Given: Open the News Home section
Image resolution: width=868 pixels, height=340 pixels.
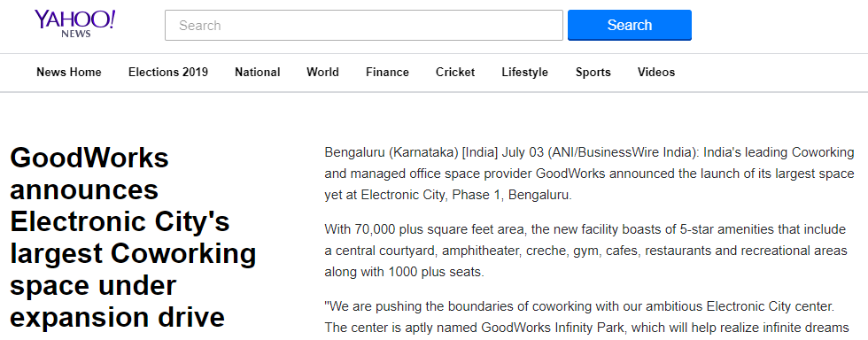Looking at the screenshot, I should pos(69,72).
